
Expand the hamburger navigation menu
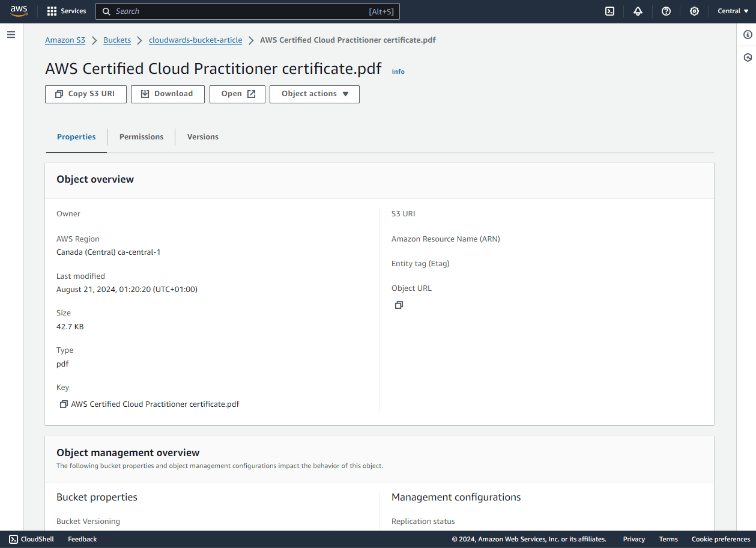click(11, 35)
